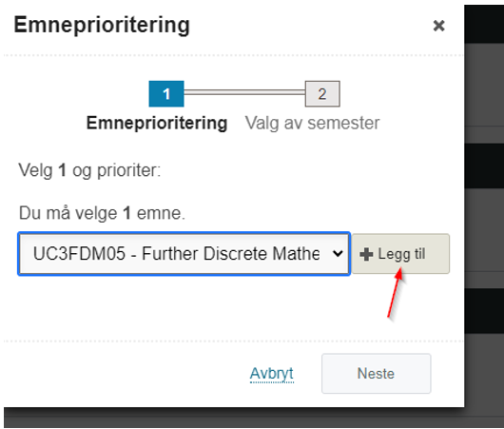Close the Emneprioritering dialog with the X
The width and height of the screenshot is (504, 429).
point(438,26)
